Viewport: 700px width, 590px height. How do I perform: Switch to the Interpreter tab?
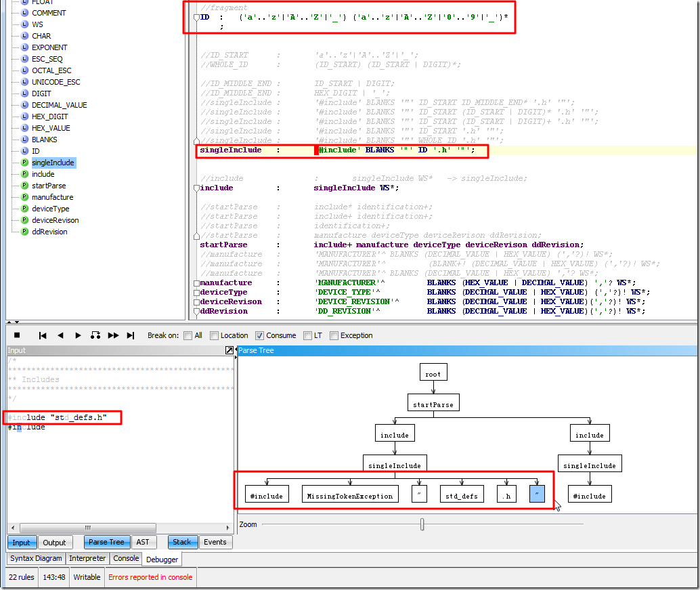(x=87, y=558)
